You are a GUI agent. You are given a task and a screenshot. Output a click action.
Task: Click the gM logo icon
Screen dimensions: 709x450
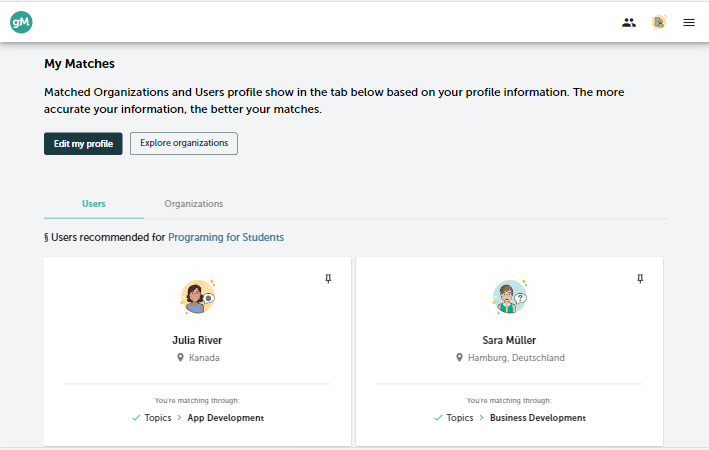[x=21, y=22]
